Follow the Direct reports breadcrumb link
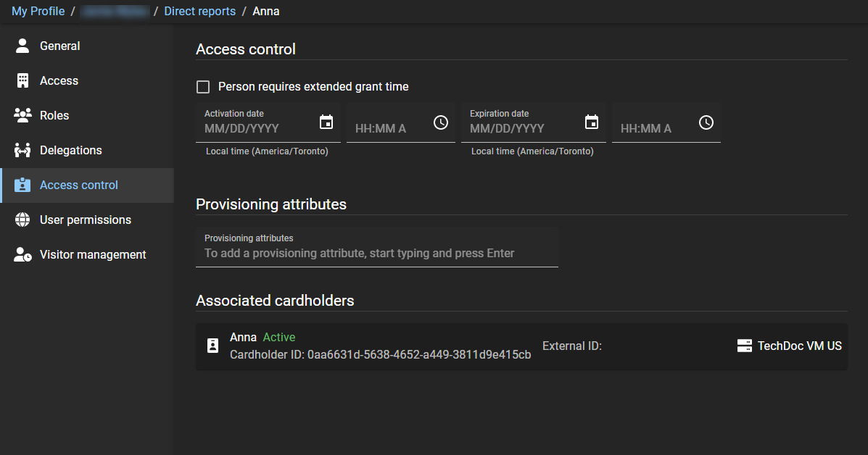The height and width of the screenshot is (455, 868). 200,11
